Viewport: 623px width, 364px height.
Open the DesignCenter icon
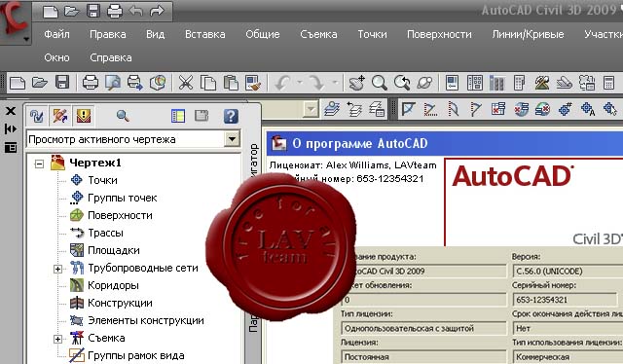pos(474,83)
